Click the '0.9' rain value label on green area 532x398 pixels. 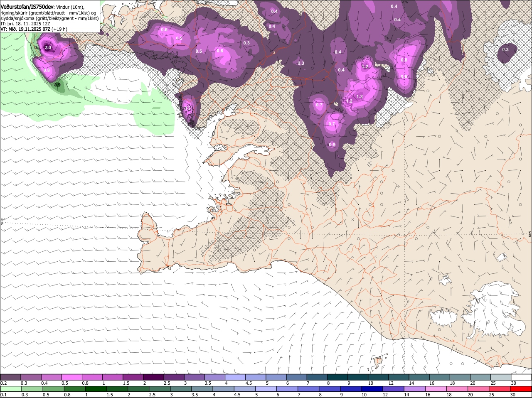pyautogui.click(x=57, y=85)
